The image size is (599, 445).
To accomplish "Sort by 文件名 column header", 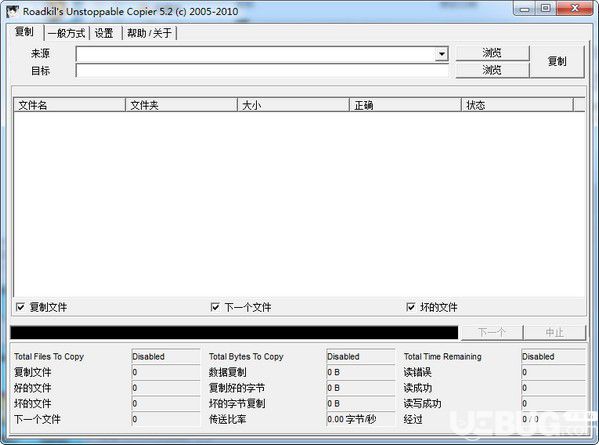I will [70, 105].
